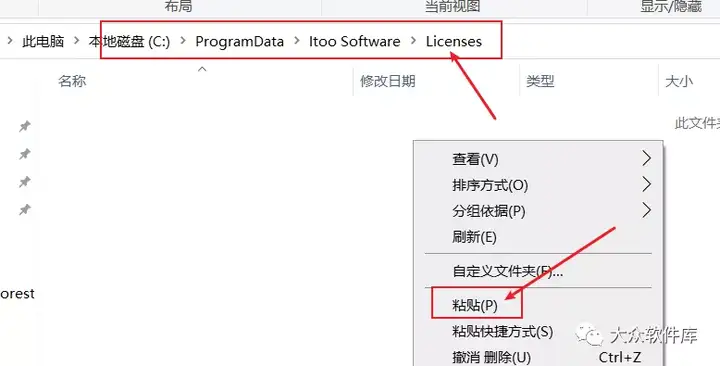Choose 撤消 删除(U) menu entry
This screenshot has height=366, width=720.
(538, 357)
